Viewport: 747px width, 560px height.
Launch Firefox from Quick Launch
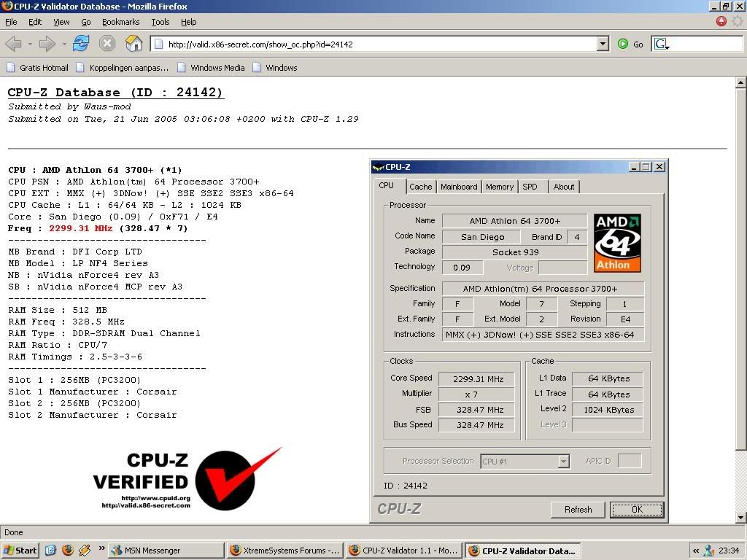click(68, 551)
